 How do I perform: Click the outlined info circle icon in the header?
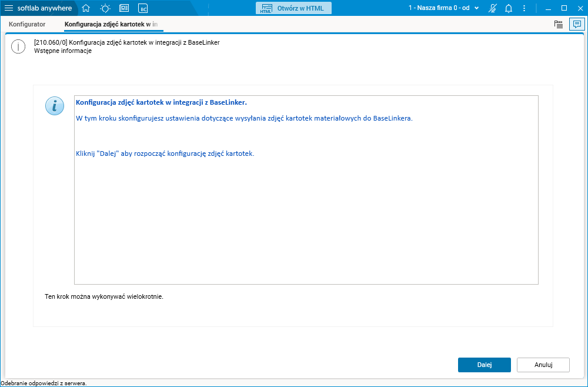(18, 46)
